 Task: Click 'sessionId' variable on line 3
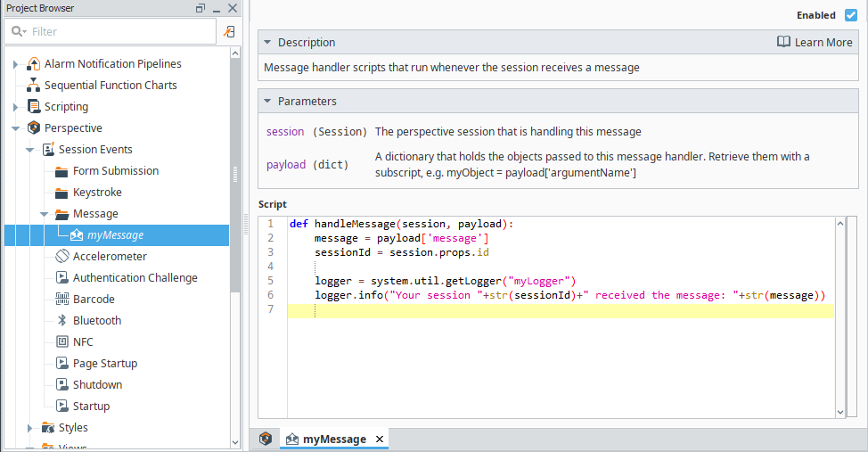tap(343, 252)
